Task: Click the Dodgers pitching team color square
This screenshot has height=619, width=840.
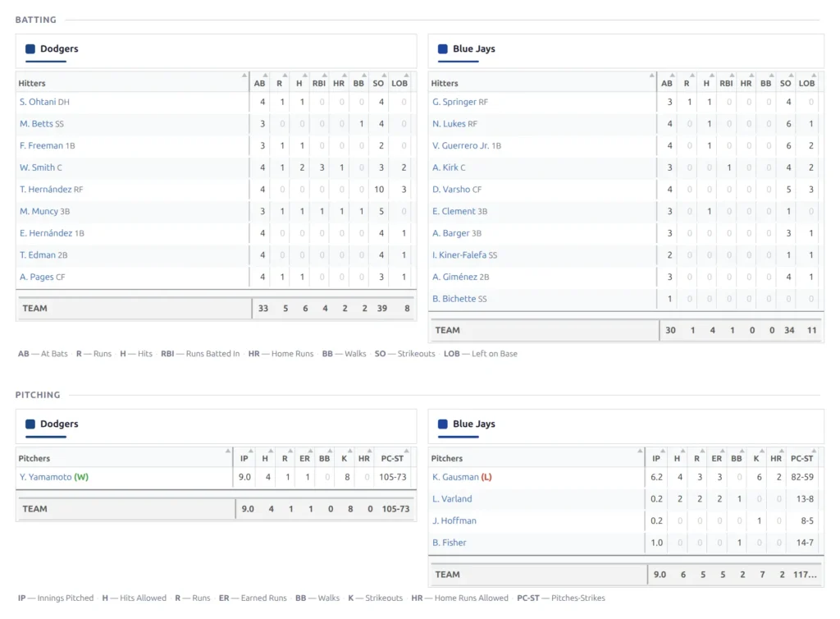Action: click(x=30, y=424)
